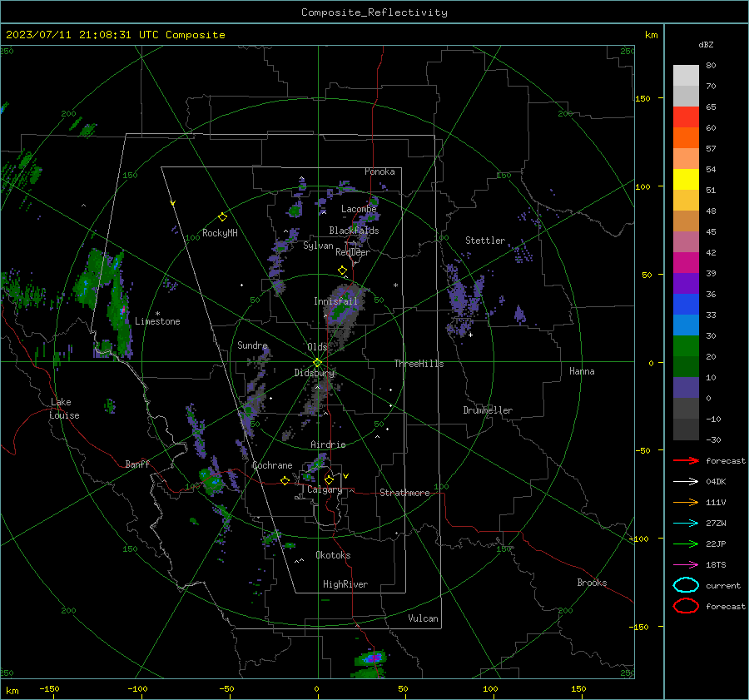This screenshot has width=749, height=700.
Task: Click the Sylvan label
Action: coord(318,246)
